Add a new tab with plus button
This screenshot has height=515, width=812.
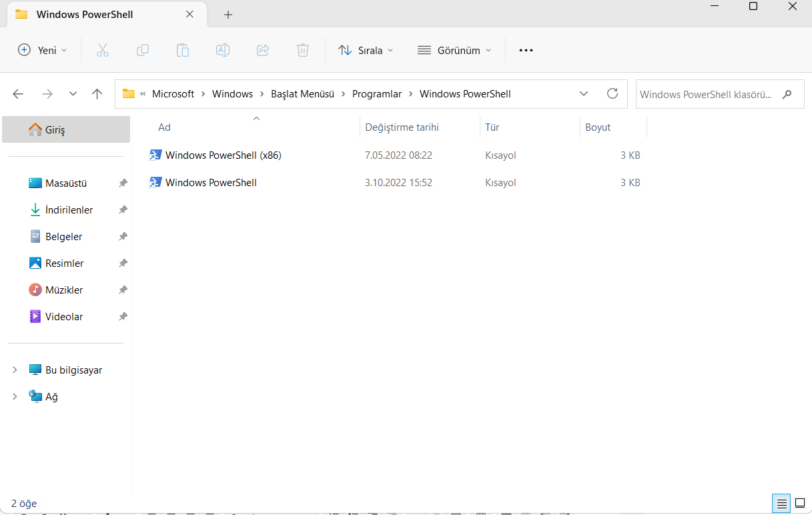(x=228, y=14)
